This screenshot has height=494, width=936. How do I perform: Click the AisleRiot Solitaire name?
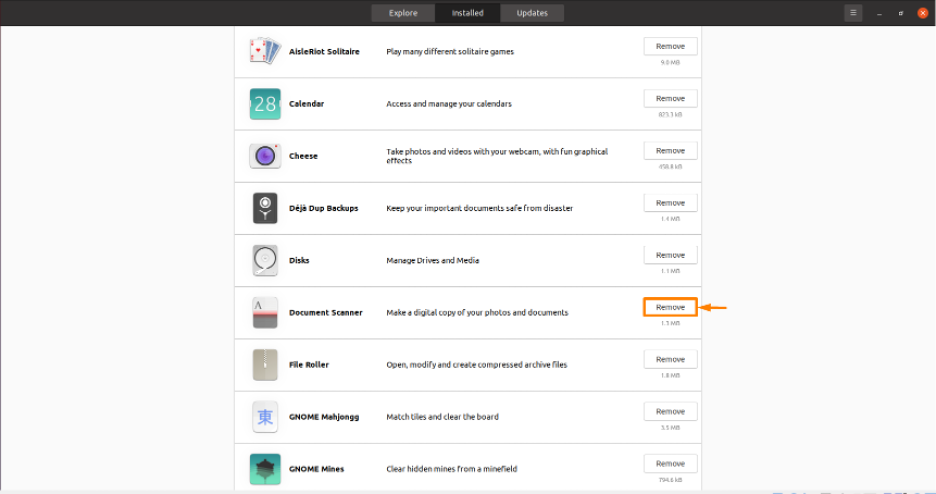pos(324,52)
